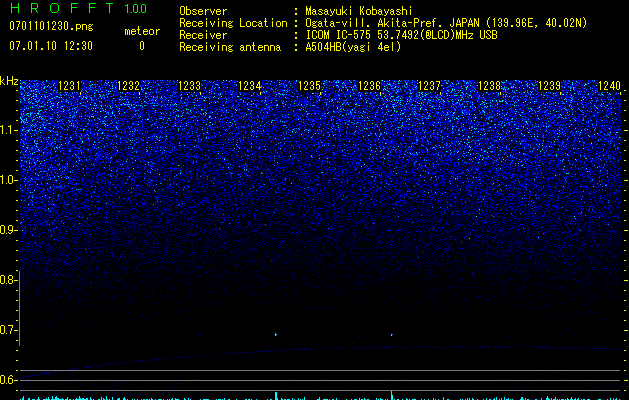This screenshot has width=629, height=400.
Task: Click the HROFFT 1.0.0 title text
Action: pyautogui.click(x=78, y=8)
